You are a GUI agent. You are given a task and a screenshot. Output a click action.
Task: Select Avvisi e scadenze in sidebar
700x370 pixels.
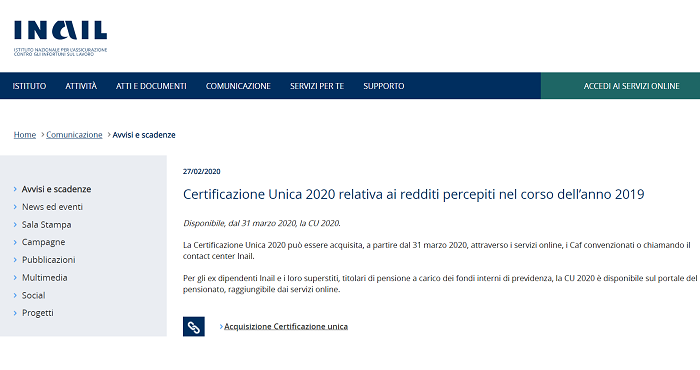56,189
